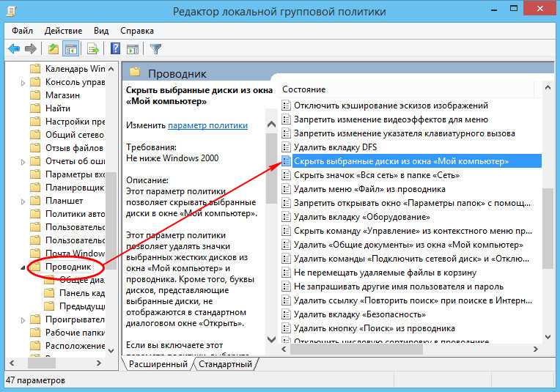Click tree pane scroll up arrow

pyautogui.click(x=111, y=69)
